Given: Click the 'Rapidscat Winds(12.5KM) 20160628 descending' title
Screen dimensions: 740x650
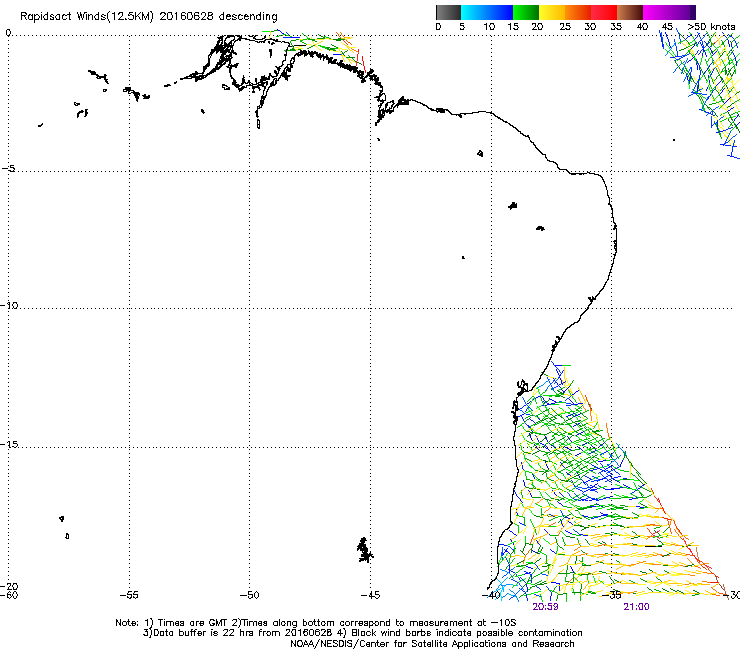Looking at the screenshot, I should point(149,17).
